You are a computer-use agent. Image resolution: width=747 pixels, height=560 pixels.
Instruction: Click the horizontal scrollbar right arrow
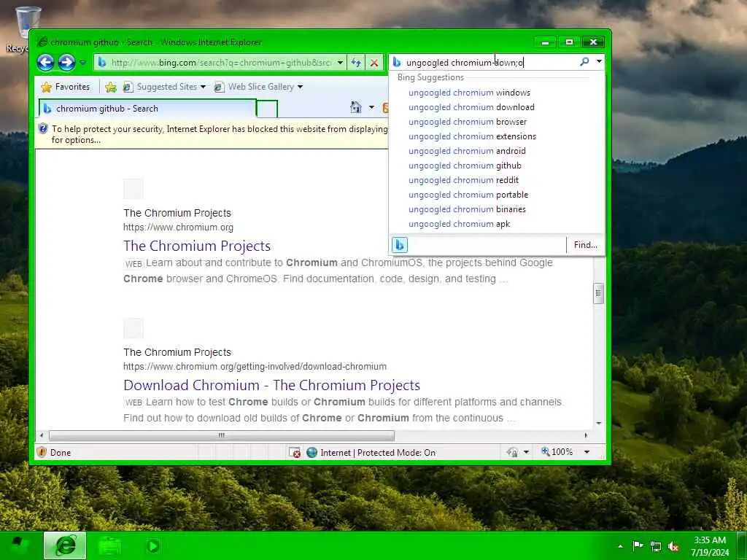[x=586, y=435]
